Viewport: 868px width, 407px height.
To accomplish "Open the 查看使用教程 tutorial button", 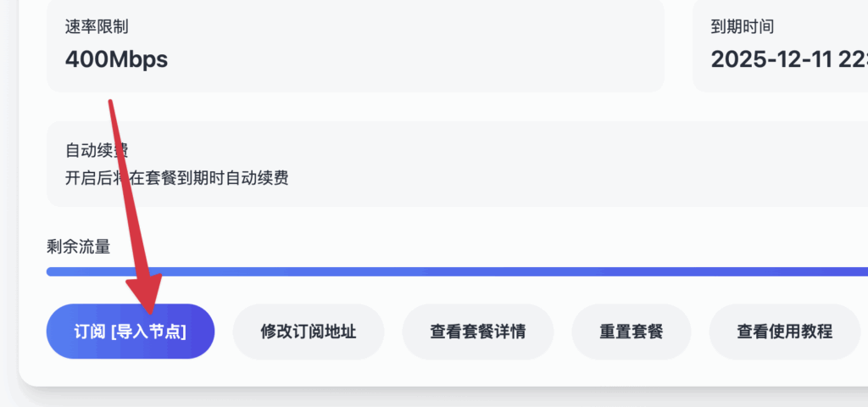I will click(784, 332).
